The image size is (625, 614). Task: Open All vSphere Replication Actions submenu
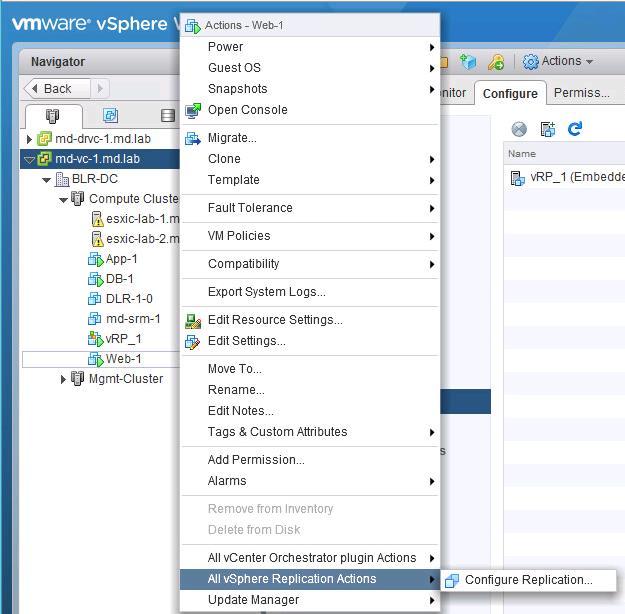click(x=310, y=579)
